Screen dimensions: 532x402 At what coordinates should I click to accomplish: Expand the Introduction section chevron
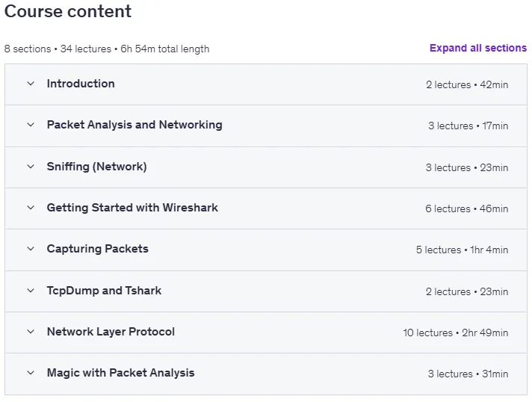[31, 84]
